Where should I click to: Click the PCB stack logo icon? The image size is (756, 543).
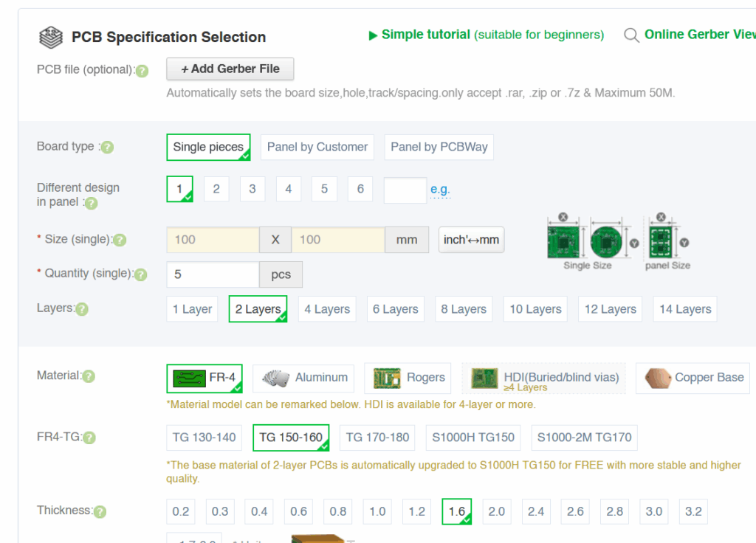[x=51, y=37]
